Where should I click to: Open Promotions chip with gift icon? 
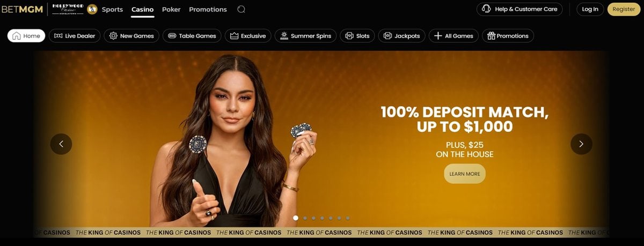pyautogui.click(x=508, y=36)
